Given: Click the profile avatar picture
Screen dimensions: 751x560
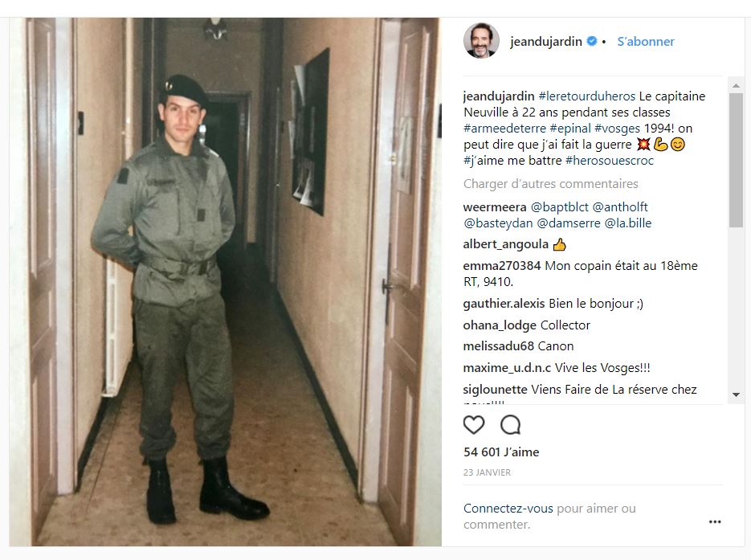Looking at the screenshot, I should point(481,41).
